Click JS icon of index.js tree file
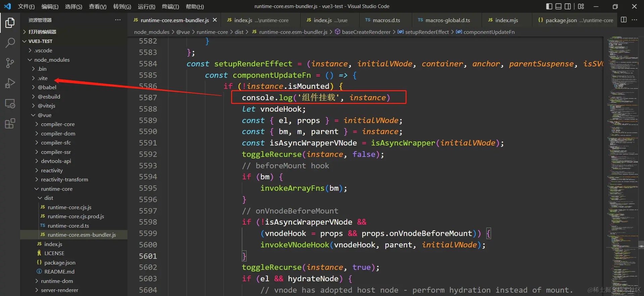The height and width of the screenshot is (296, 644). click(x=39, y=244)
